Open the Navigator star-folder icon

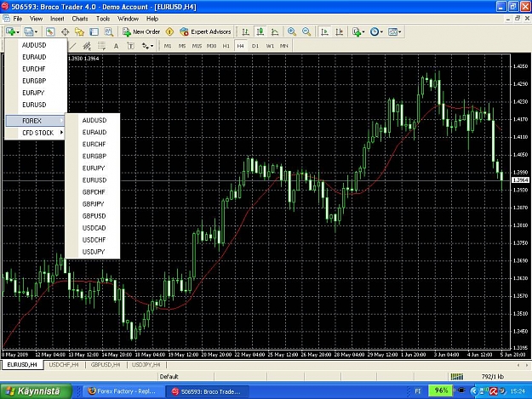coord(79,31)
